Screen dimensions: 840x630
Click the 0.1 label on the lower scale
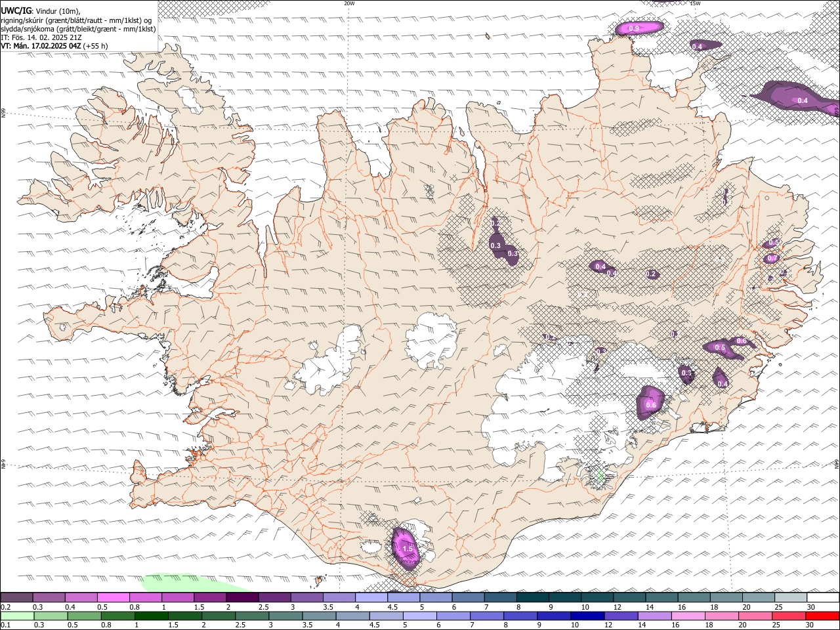pyautogui.click(x=5, y=625)
